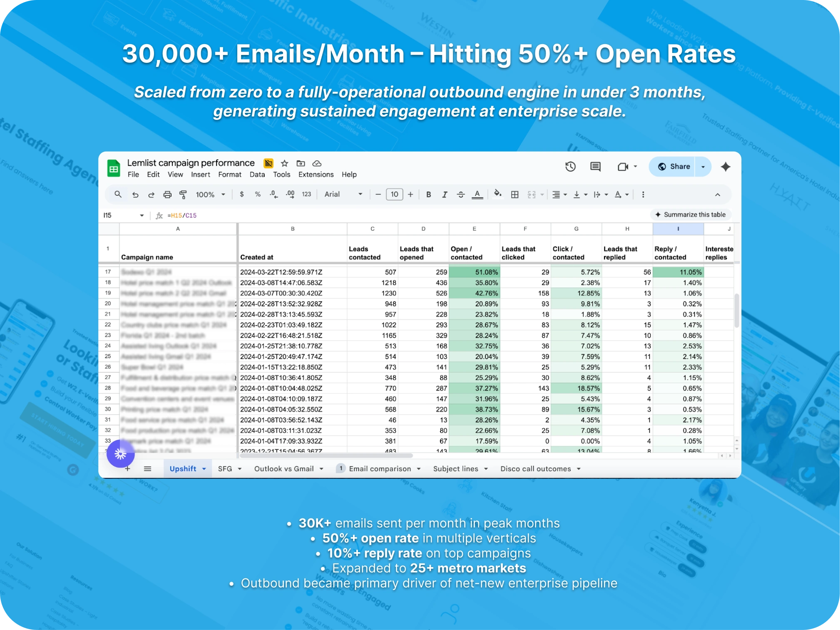The image size is (840, 630).
Task: Expand the Share button dropdown arrow
Action: pyautogui.click(x=703, y=167)
